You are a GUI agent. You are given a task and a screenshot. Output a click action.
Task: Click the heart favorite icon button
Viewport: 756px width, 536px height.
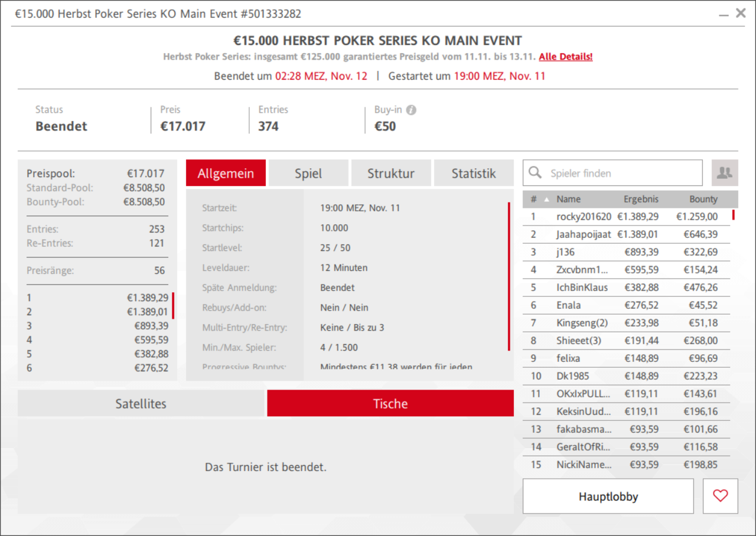(x=721, y=496)
